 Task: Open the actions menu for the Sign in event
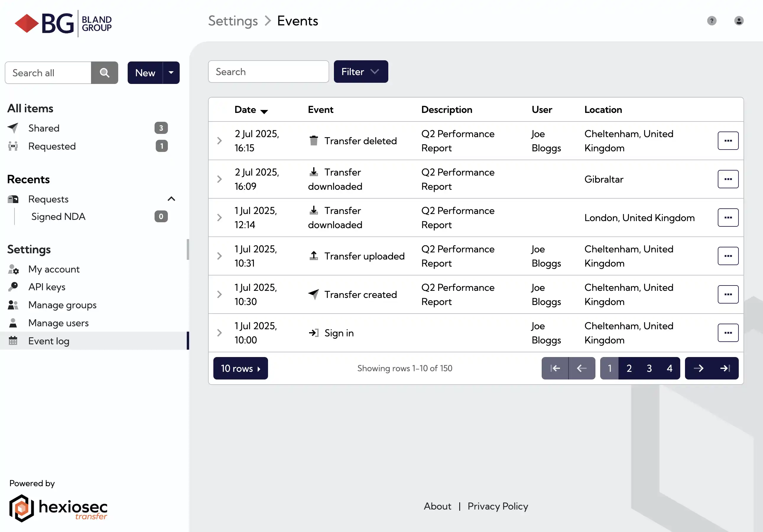click(x=728, y=332)
